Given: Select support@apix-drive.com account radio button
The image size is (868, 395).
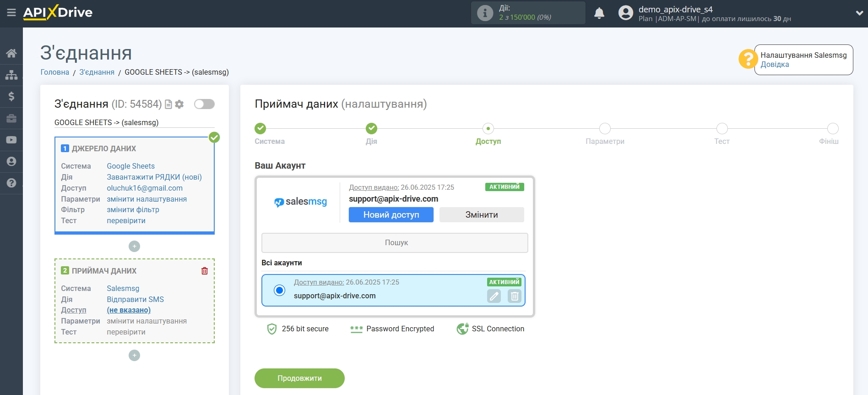Looking at the screenshot, I should tap(279, 290).
